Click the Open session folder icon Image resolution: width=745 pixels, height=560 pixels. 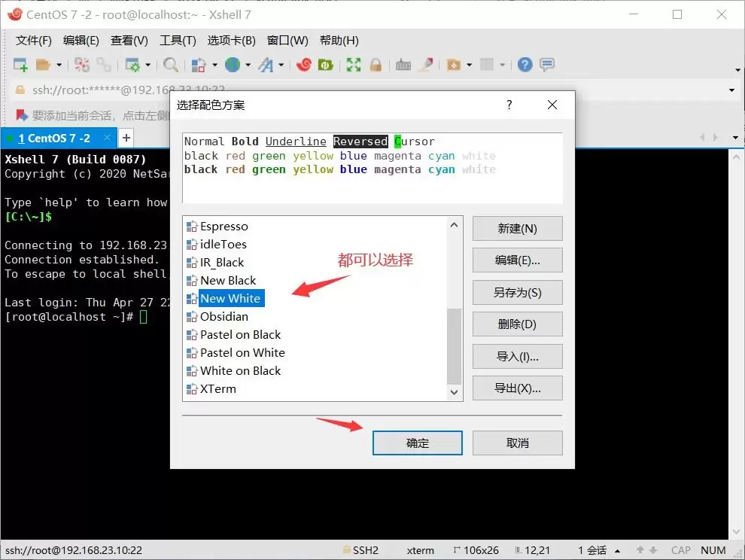coord(43,65)
